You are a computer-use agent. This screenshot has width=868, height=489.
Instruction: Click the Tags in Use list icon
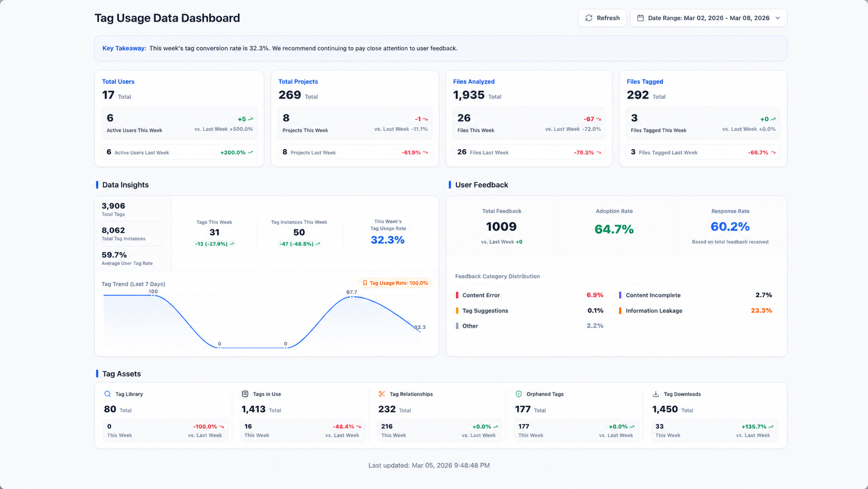point(245,394)
